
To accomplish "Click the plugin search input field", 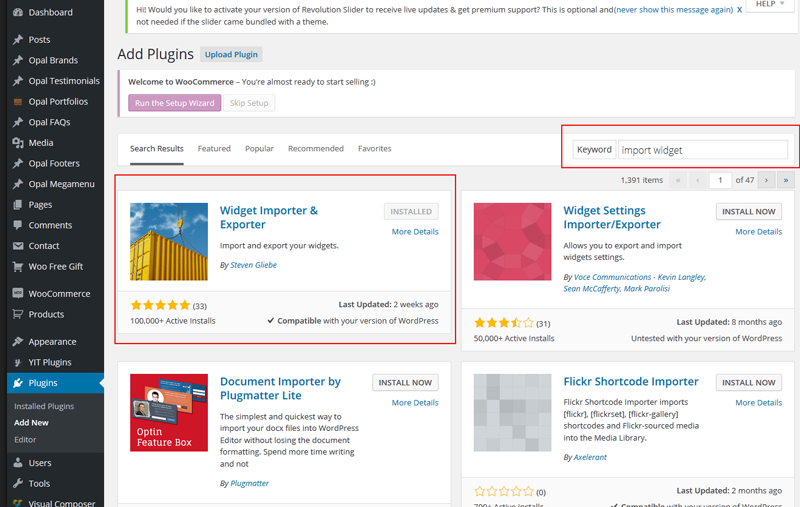I will (x=702, y=150).
